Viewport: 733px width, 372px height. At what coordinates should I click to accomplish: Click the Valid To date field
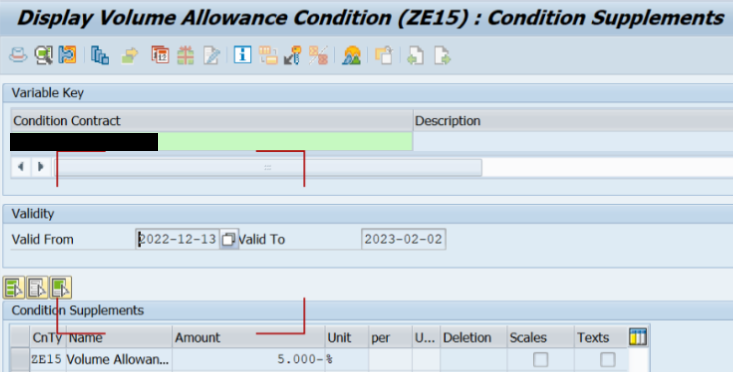tap(403, 239)
